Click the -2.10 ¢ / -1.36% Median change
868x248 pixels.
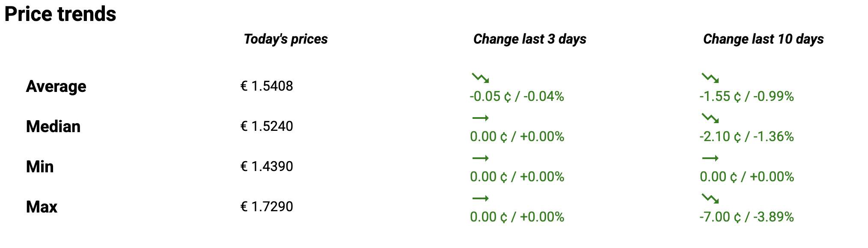(x=746, y=136)
